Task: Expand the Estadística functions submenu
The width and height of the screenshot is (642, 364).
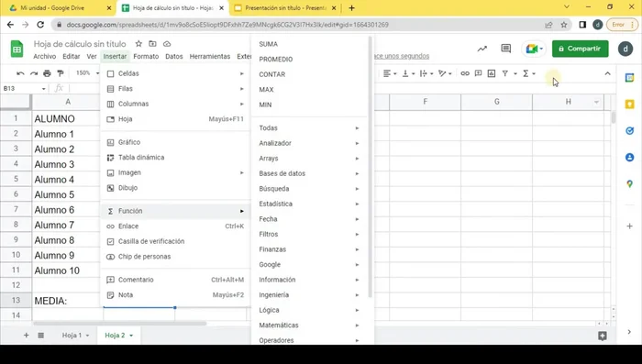Action: point(309,204)
